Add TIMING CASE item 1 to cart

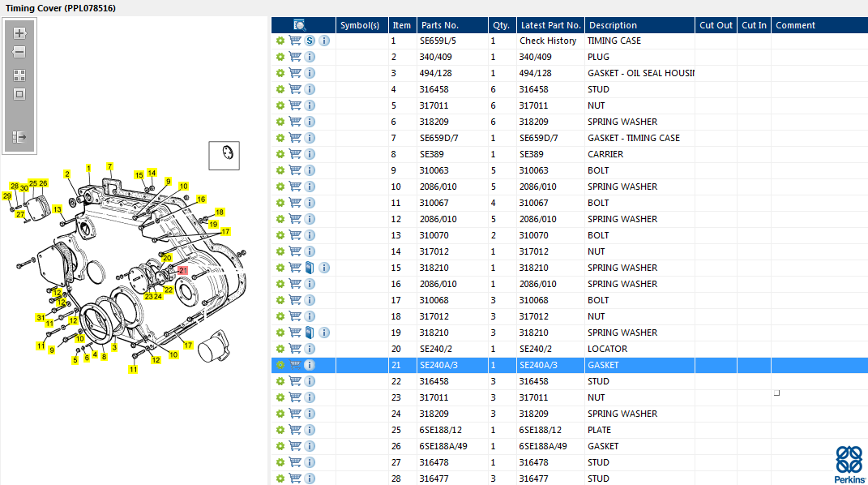click(295, 41)
